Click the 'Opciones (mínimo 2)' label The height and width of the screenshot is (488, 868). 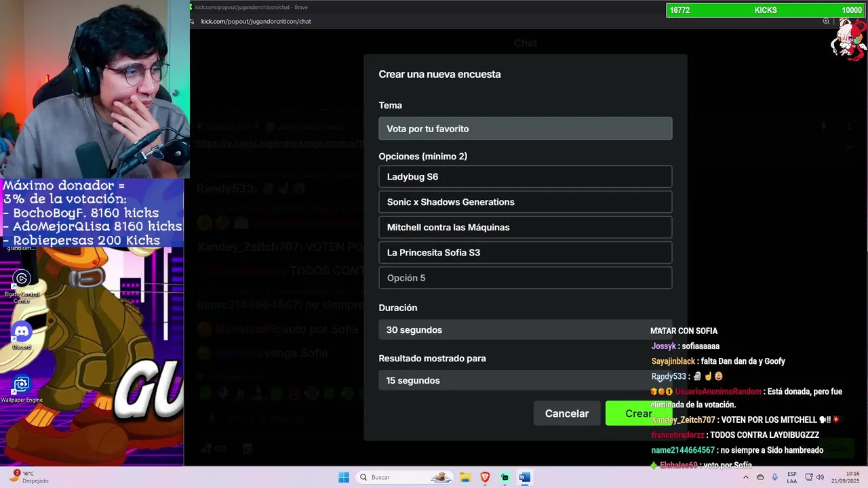click(x=422, y=157)
